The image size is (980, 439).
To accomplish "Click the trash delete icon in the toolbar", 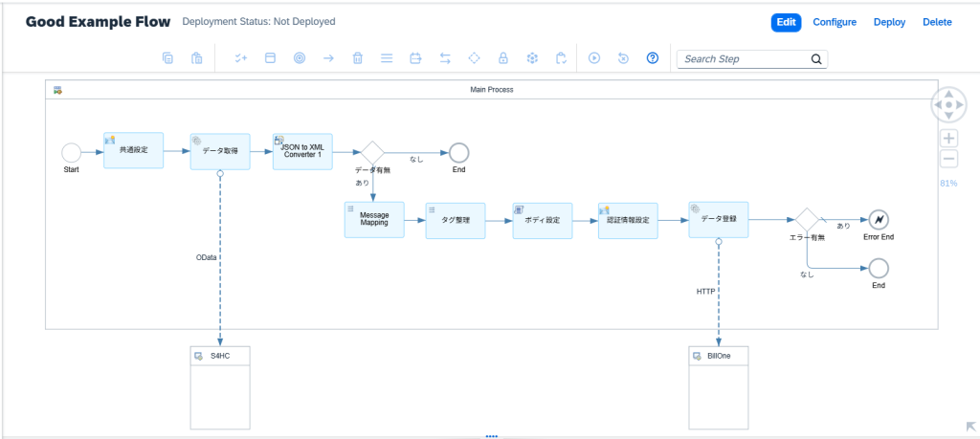I will pyautogui.click(x=358, y=58).
